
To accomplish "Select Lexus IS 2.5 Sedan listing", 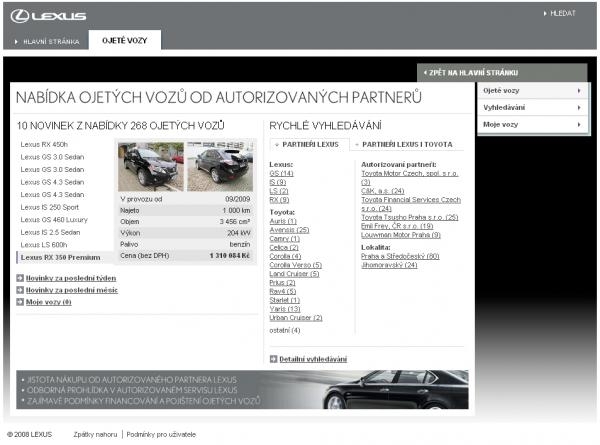I will [x=50, y=232].
